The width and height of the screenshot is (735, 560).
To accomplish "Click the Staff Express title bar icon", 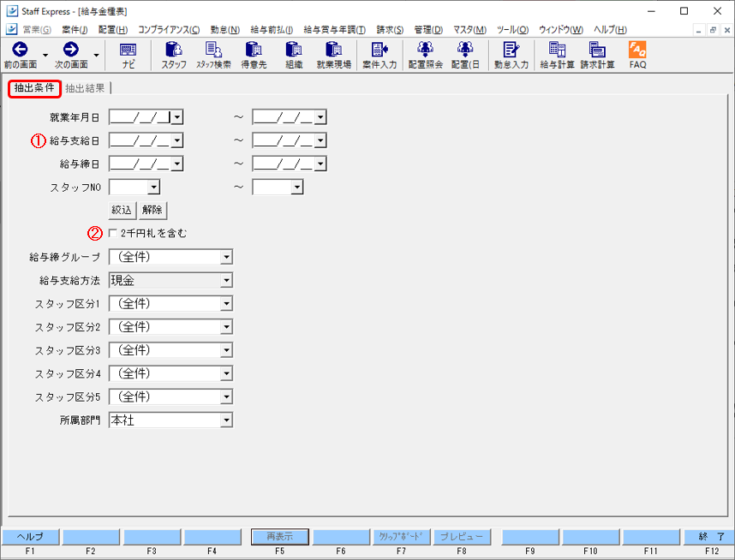I will pyautogui.click(x=12, y=11).
